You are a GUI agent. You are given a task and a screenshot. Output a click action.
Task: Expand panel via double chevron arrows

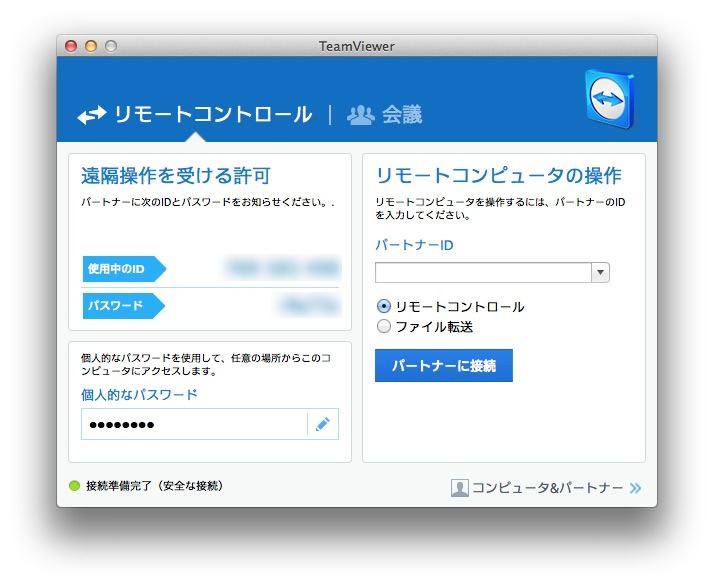(635, 488)
